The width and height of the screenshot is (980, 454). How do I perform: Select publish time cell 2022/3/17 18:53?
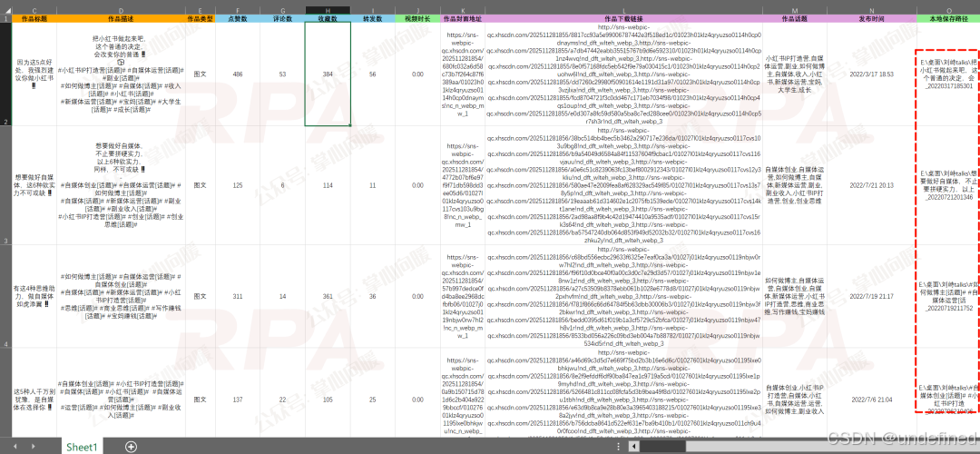(x=871, y=74)
